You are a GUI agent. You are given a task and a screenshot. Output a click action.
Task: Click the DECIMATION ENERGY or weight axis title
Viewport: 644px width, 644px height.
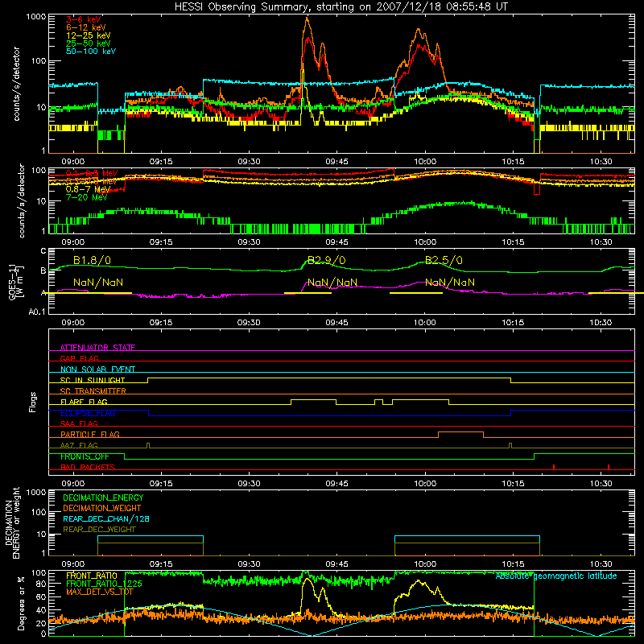coord(12,523)
